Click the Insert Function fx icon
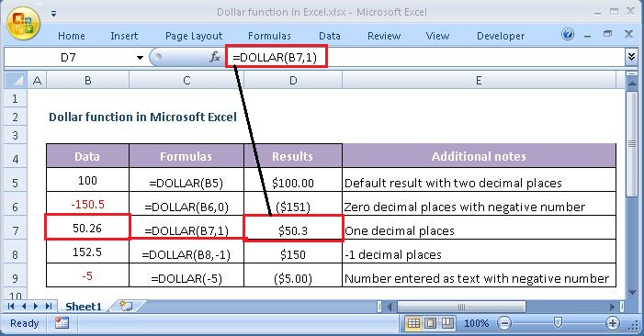The width and height of the screenshot is (644, 336). (x=215, y=57)
